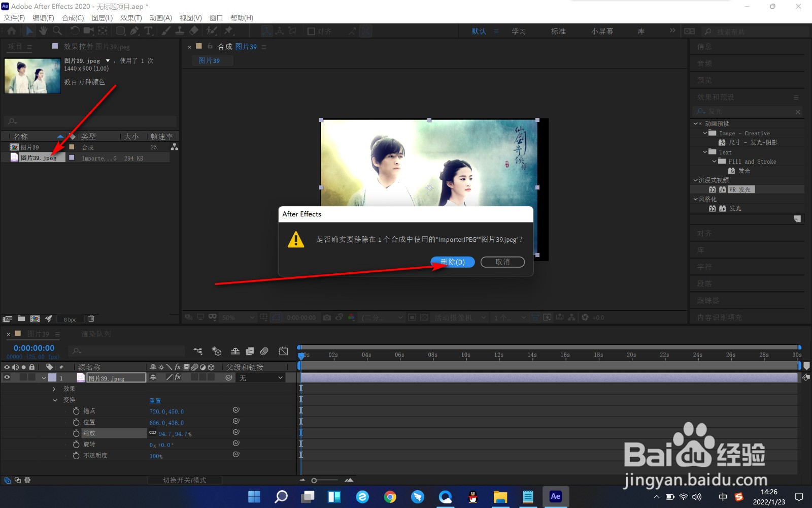
Task: Open parent 无 dropdown for layer
Action: 261,378
